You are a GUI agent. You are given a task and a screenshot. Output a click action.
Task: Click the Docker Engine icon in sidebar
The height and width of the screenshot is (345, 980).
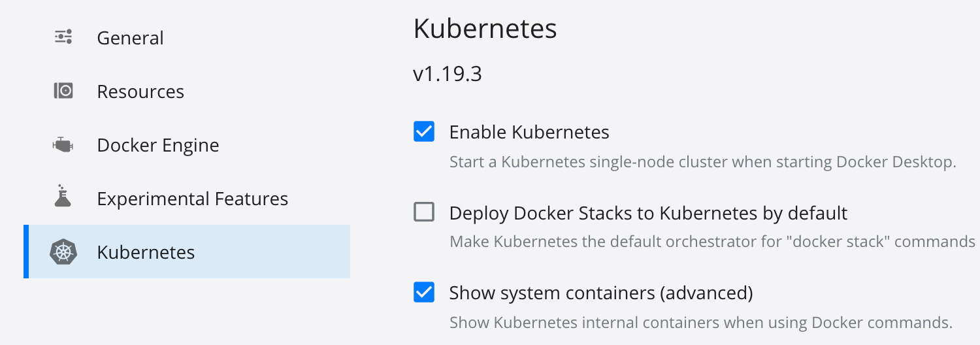point(63,145)
